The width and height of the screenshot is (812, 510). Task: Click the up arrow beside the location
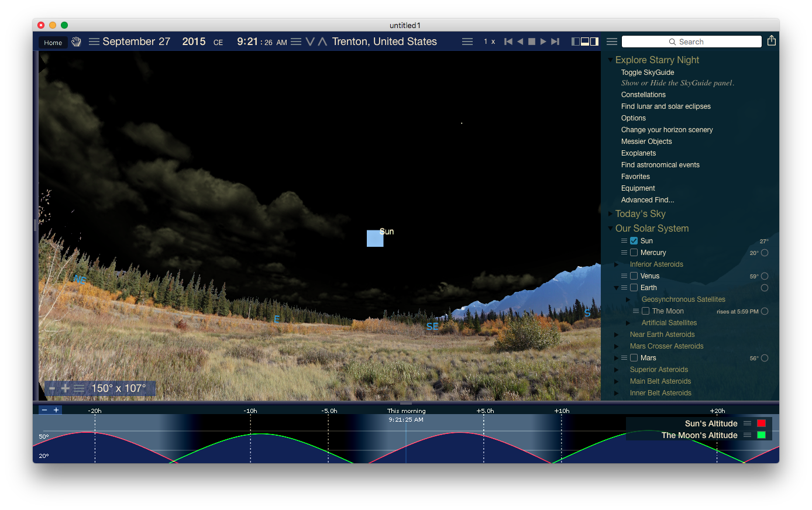tap(322, 42)
